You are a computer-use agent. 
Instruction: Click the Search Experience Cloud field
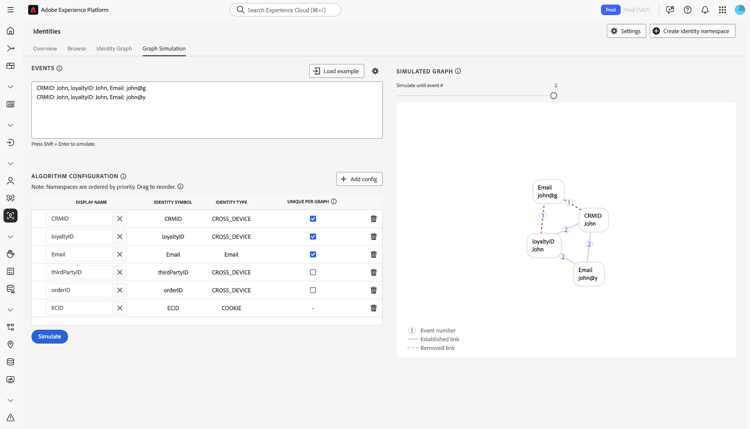286,10
